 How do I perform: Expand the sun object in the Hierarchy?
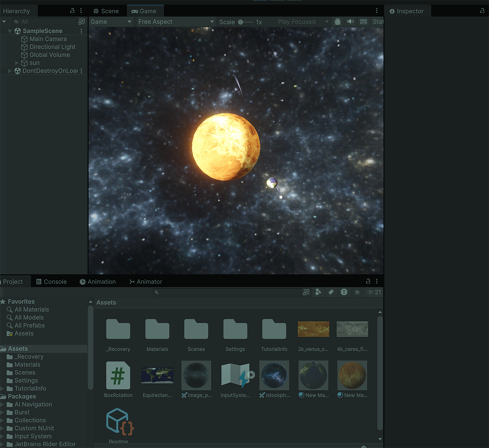(x=17, y=63)
